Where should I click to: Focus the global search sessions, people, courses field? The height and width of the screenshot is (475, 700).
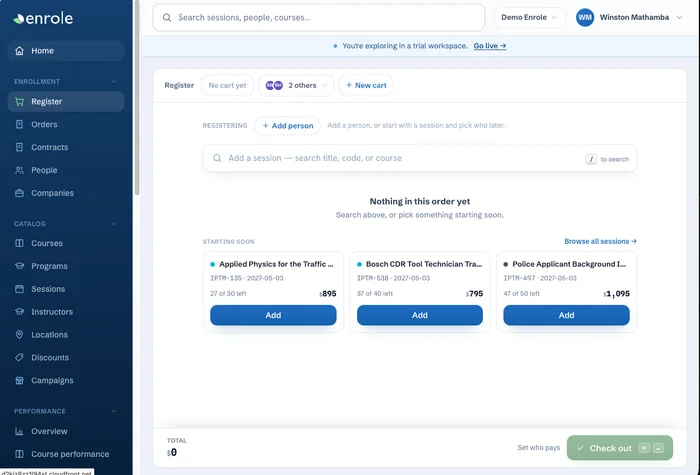tap(319, 18)
